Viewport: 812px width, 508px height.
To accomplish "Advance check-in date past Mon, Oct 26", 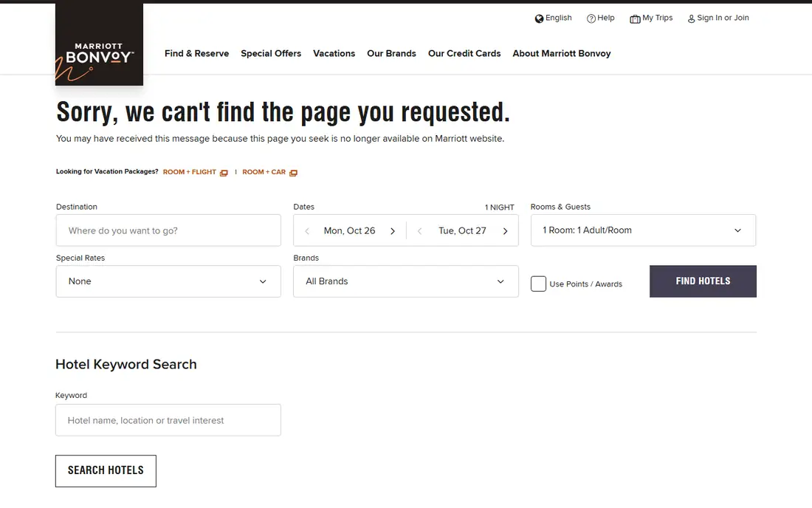I will pos(393,231).
